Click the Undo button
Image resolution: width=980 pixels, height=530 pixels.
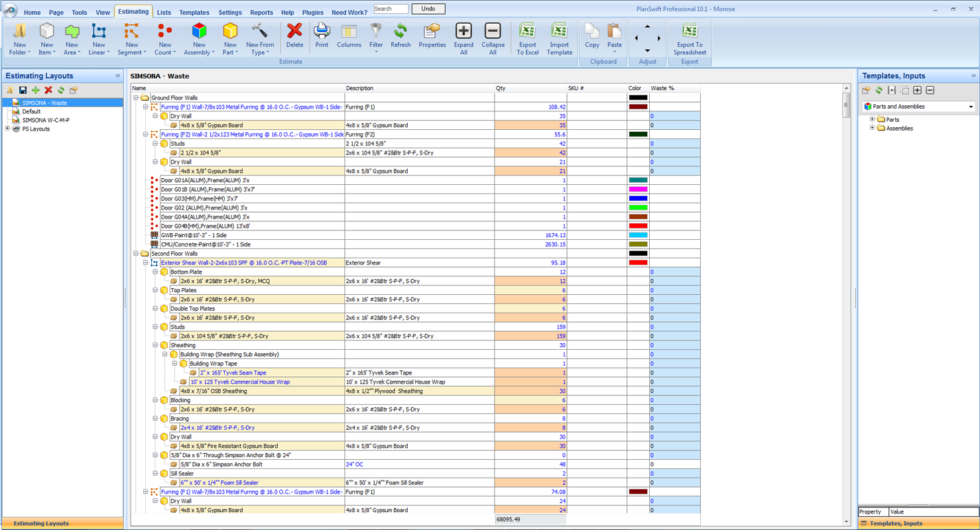point(428,9)
